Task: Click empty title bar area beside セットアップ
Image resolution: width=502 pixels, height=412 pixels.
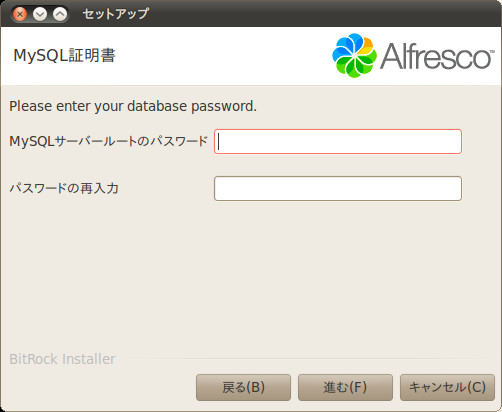Action: pyautogui.click(x=323, y=14)
